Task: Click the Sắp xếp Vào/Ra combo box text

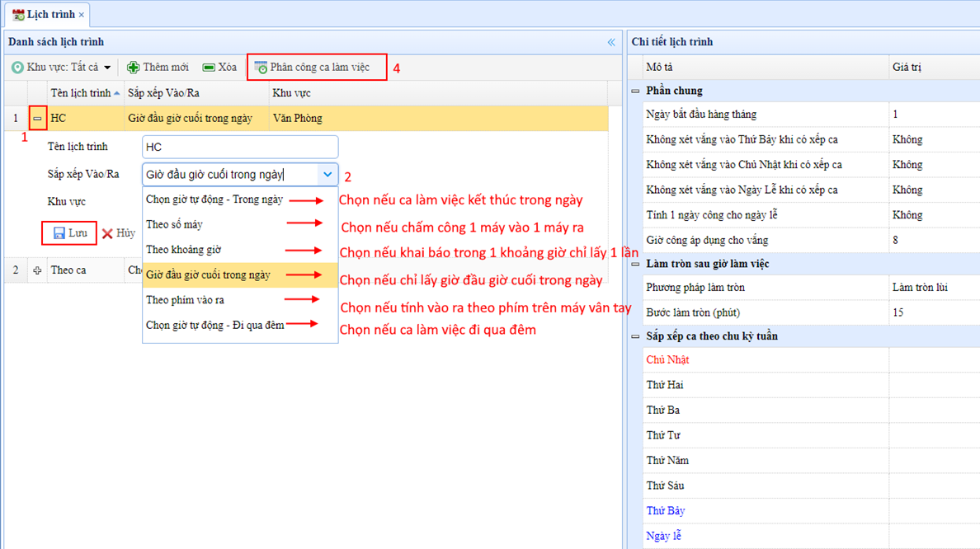Action: click(x=231, y=174)
